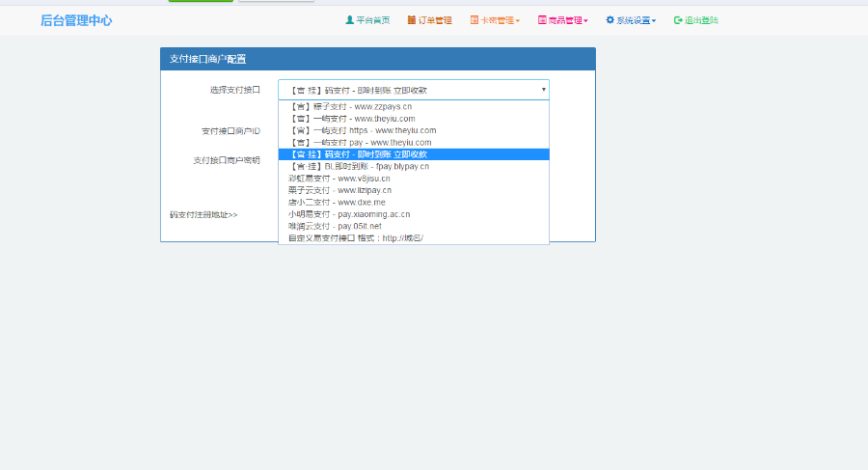Viewport: 868px width, 470px height.
Task: Select 一屿支付 pay option
Action: pyautogui.click(x=414, y=143)
